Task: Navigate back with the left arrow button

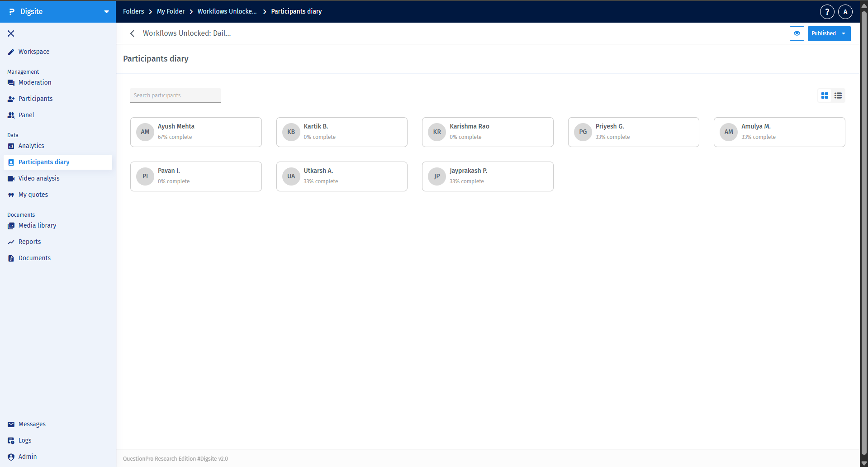Action: [132, 33]
